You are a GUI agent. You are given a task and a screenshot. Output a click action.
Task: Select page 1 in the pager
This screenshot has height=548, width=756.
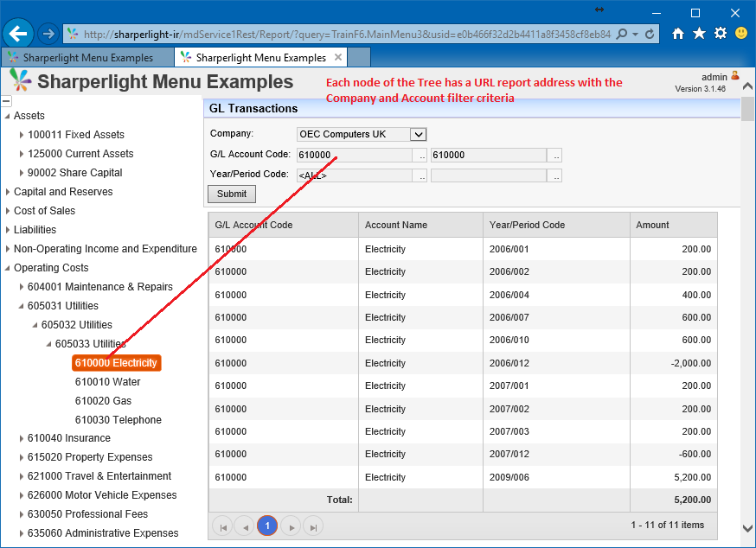tap(267, 526)
